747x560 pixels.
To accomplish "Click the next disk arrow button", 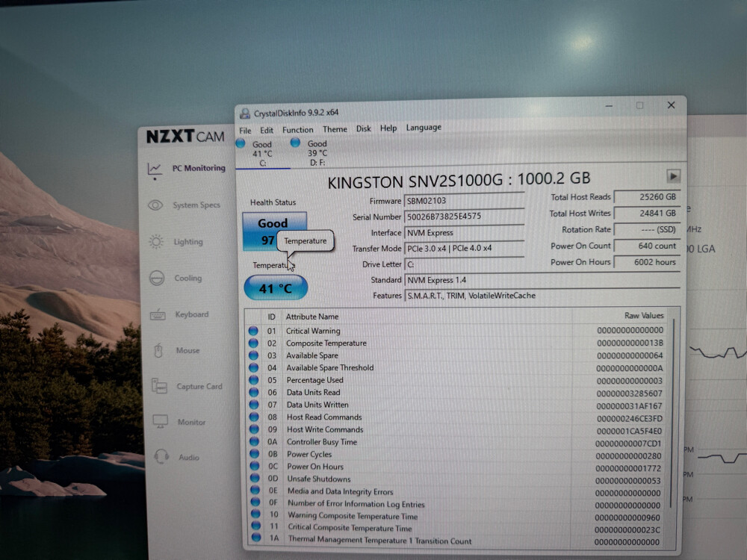I will point(673,176).
